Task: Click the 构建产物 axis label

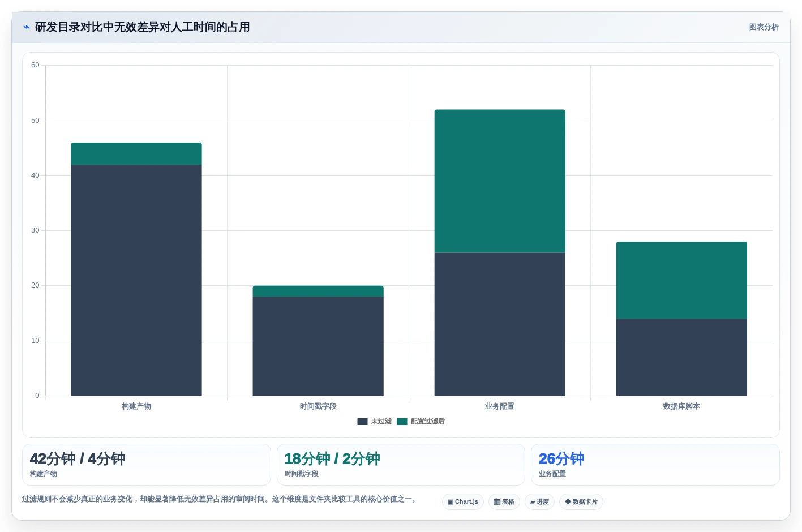Action: pos(136,406)
